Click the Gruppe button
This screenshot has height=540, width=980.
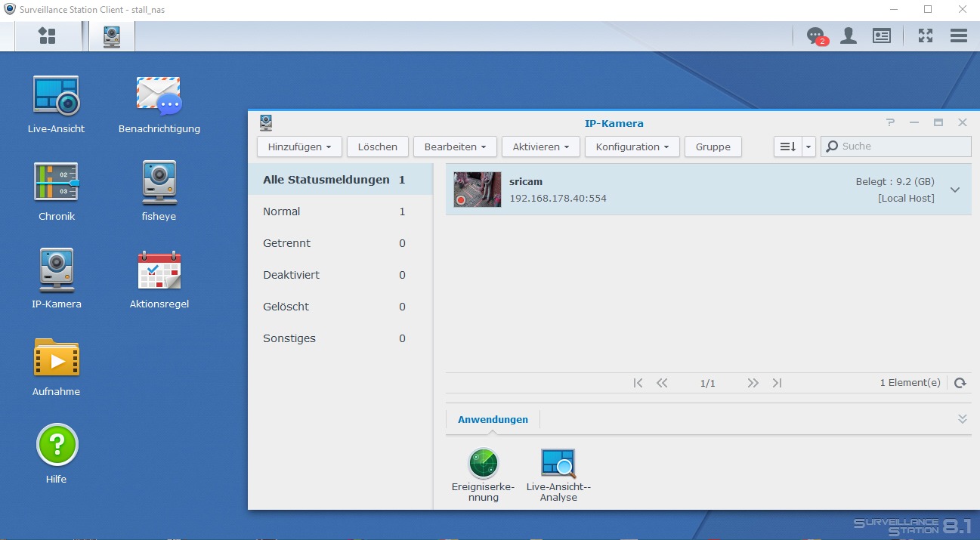pyautogui.click(x=713, y=147)
